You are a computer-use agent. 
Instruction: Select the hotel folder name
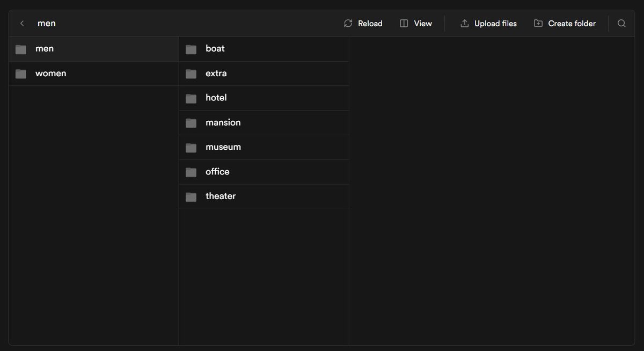pos(216,98)
